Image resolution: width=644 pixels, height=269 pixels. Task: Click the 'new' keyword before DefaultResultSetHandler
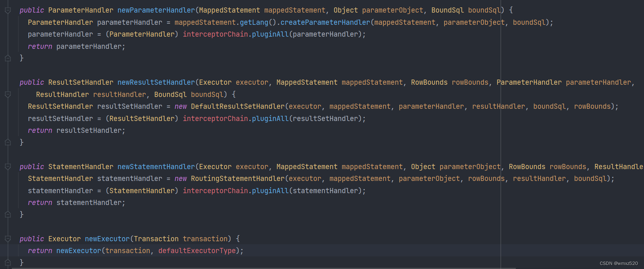tap(181, 107)
